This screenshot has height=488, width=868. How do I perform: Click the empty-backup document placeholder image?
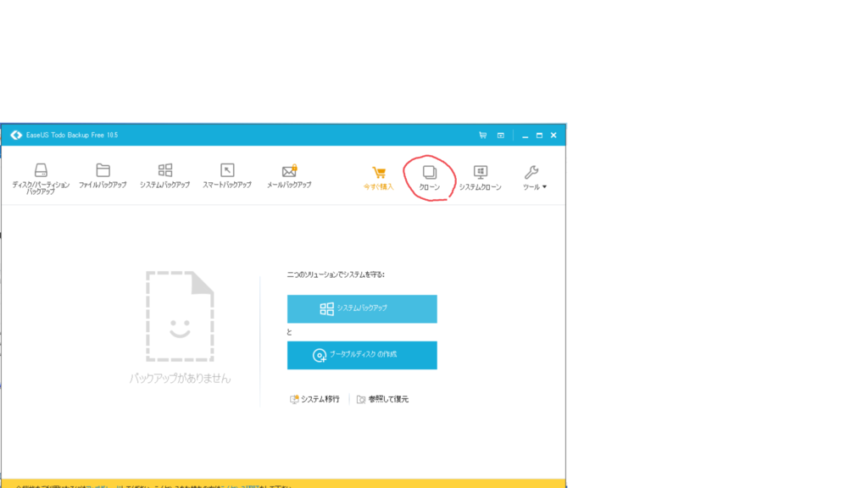pos(180,316)
